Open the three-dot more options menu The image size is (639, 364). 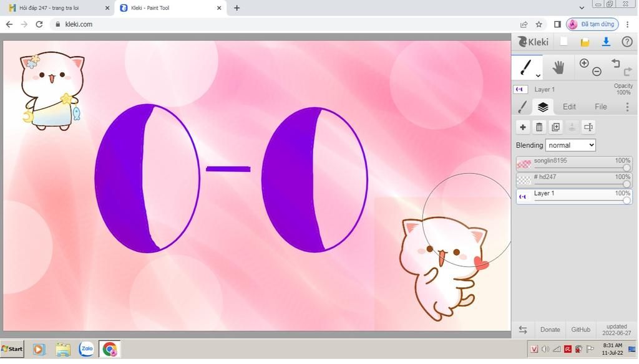click(x=627, y=107)
